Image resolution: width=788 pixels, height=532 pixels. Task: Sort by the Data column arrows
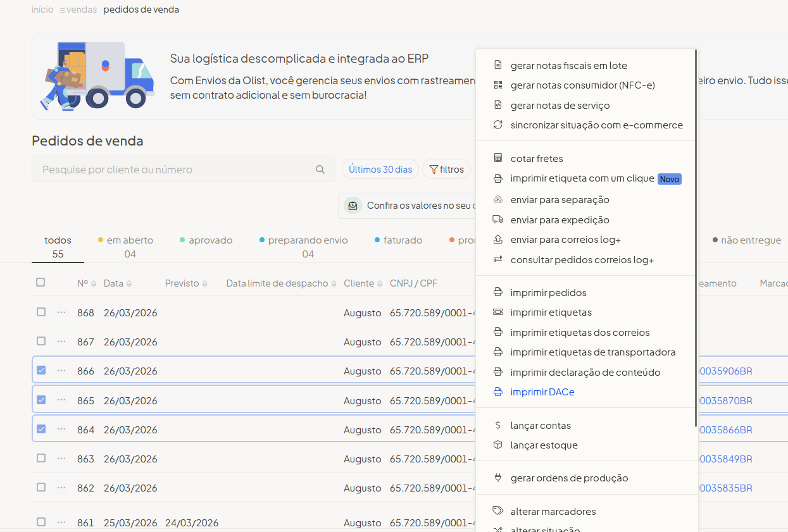129,284
